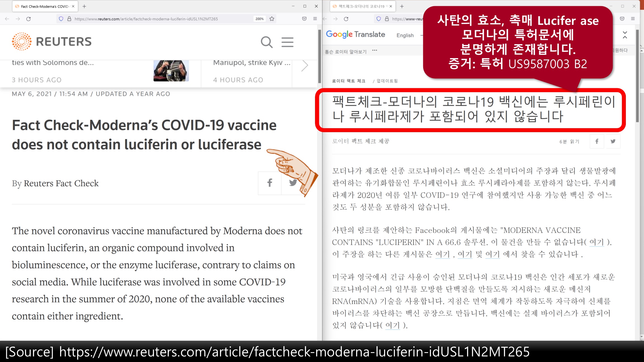Screen dimensions: 644x362
Task: Click the left window vertical scrollbar
Action: click(x=319, y=56)
